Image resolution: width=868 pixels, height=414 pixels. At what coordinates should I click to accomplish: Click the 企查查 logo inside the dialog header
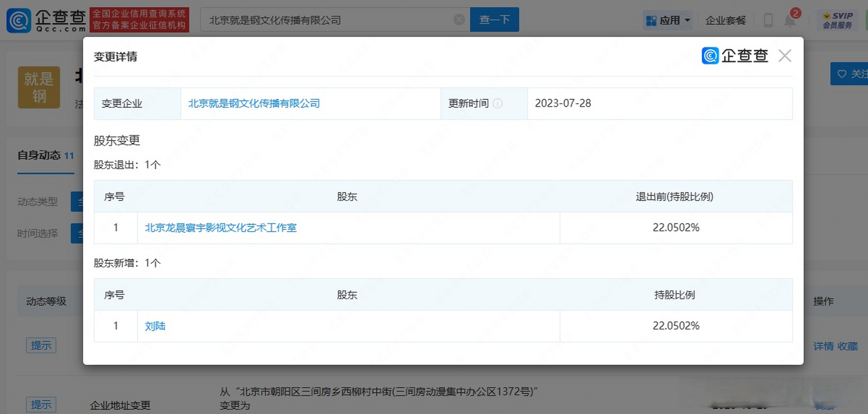734,56
